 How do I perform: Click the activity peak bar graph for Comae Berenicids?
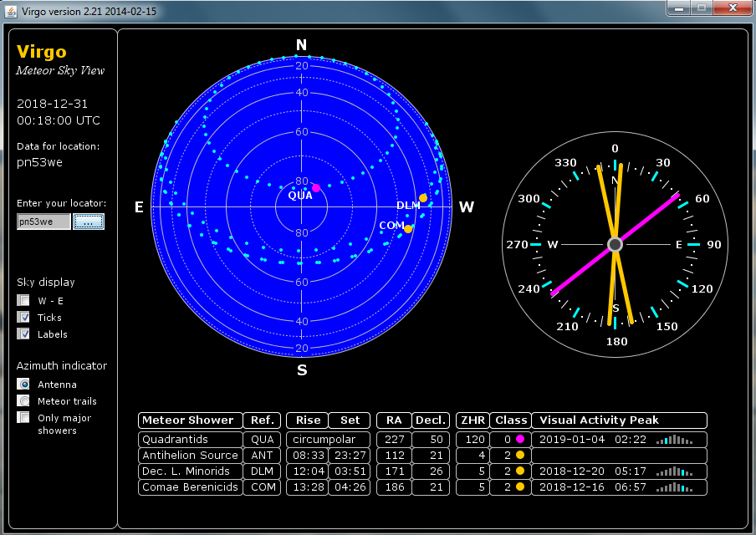675,487
